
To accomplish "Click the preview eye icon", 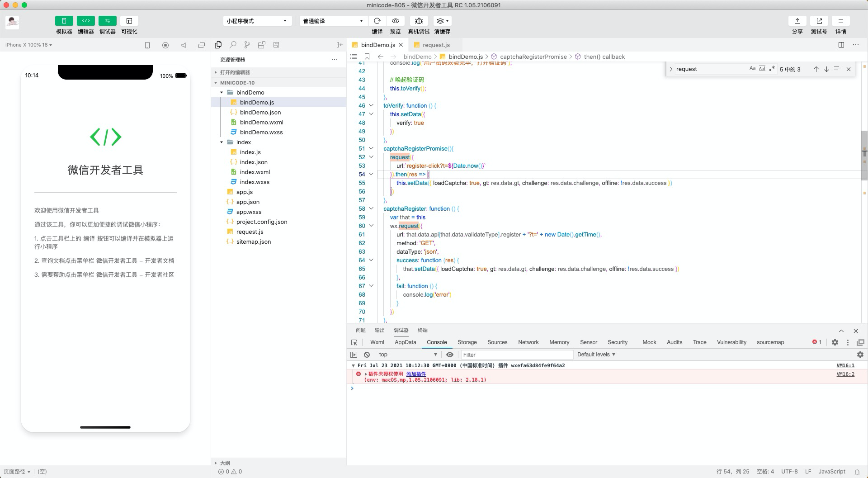I will tap(396, 21).
